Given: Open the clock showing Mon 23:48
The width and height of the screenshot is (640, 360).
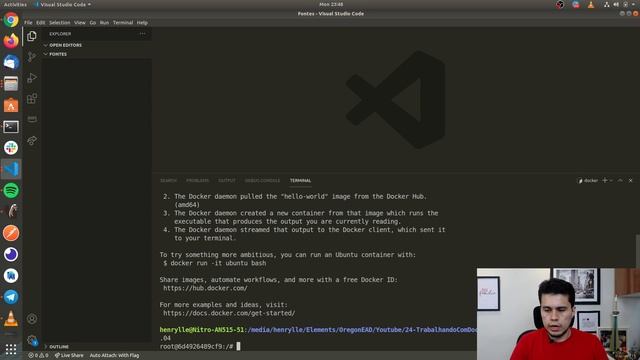Looking at the screenshot, I should pos(331,4).
